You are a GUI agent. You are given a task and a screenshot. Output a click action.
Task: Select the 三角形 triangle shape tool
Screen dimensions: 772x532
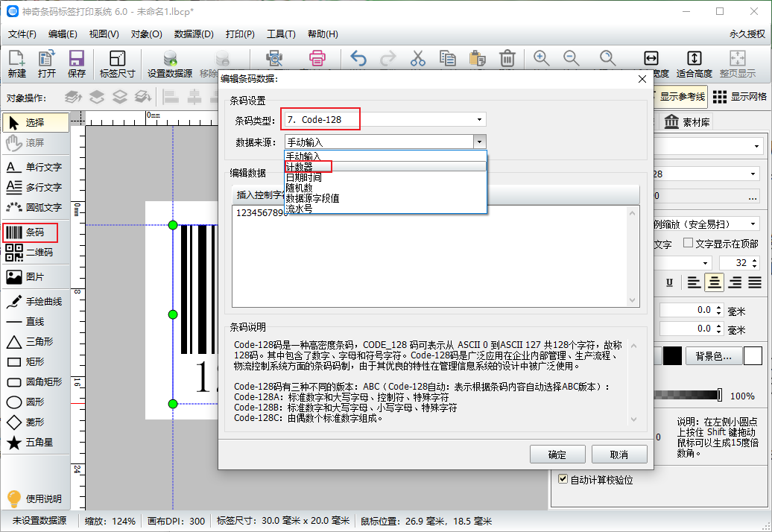click(x=36, y=341)
